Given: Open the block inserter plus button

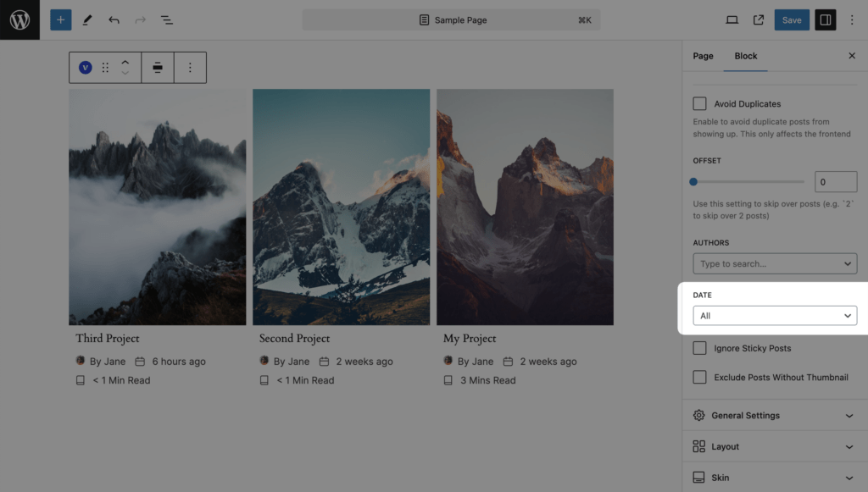Looking at the screenshot, I should (60, 19).
